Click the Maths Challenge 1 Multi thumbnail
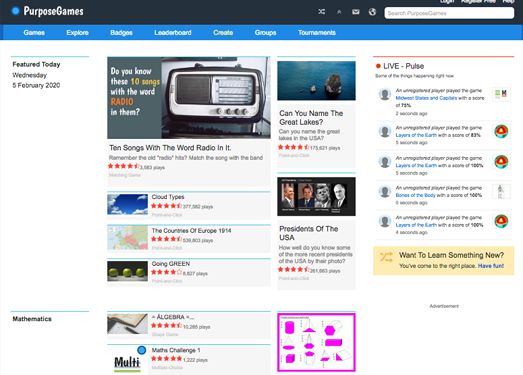523x375 pixels. pos(127,360)
